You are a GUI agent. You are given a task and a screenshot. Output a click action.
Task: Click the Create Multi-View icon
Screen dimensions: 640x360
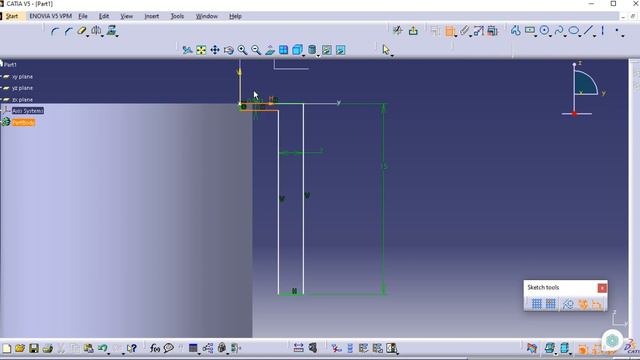pos(283,50)
